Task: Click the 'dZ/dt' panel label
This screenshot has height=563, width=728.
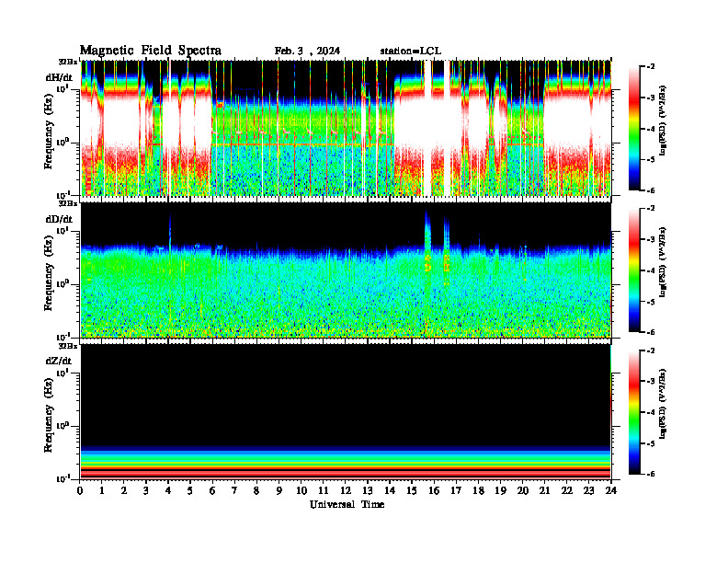Action: click(x=59, y=361)
